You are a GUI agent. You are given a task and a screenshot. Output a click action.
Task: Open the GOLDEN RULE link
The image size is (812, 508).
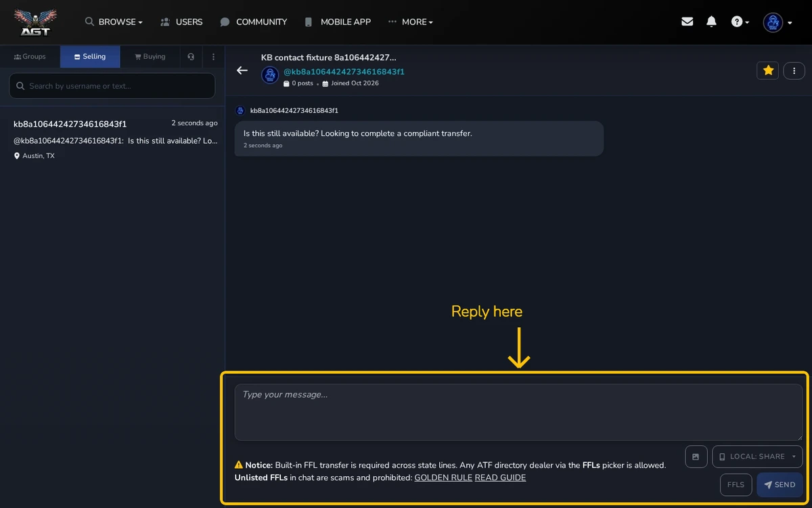click(x=443, y=478)
